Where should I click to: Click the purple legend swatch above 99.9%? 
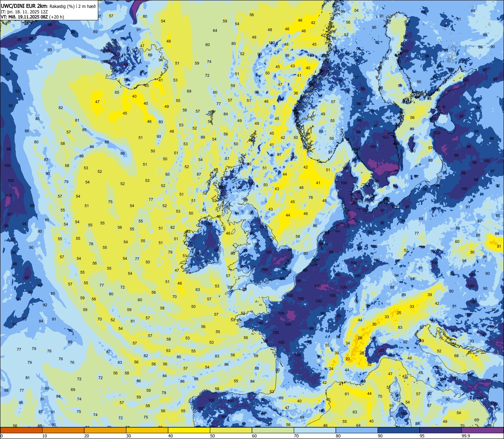(x=483, y=430)
